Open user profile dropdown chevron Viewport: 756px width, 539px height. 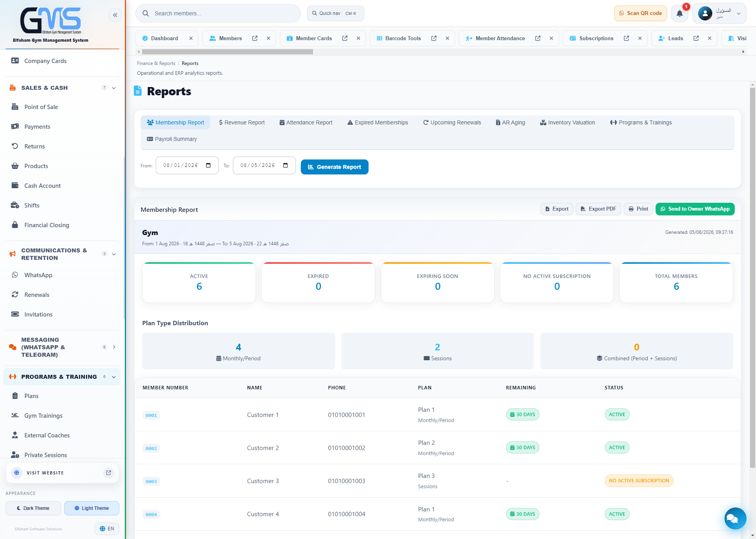coord(739,13)
